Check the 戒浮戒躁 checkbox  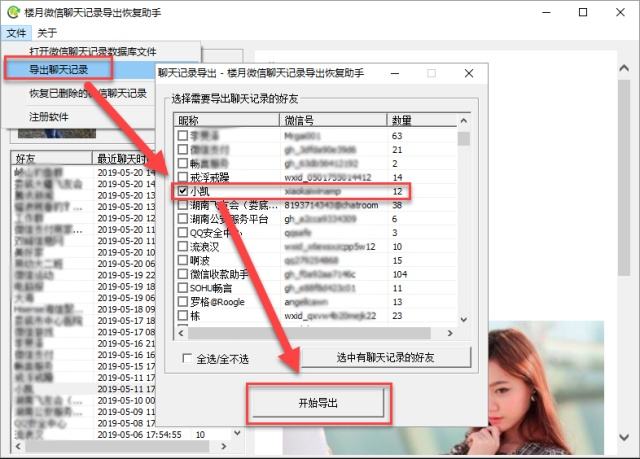[x=183, y=177]
